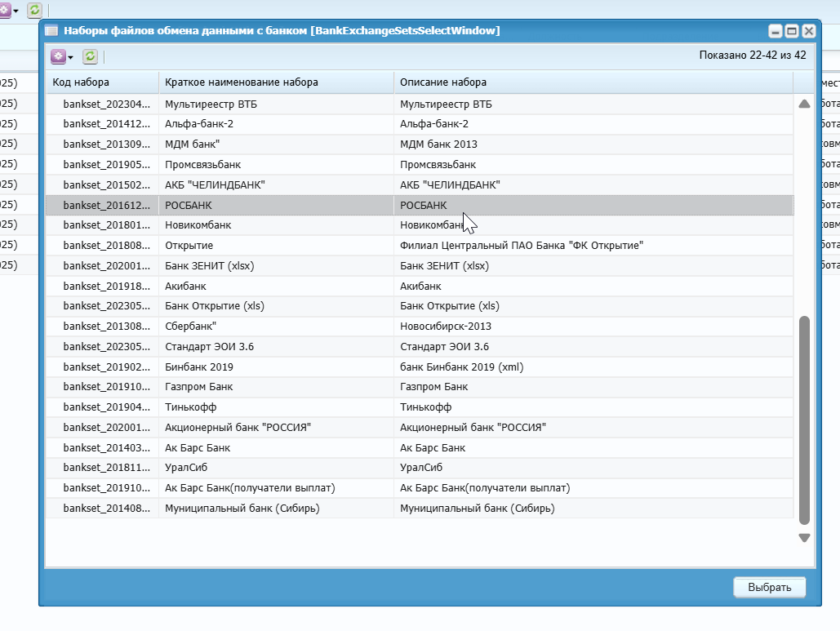Viewport: 840px width, 631px height.
Task: Click scrollbar up arrow in list
Action: click(x=804, y=104)
